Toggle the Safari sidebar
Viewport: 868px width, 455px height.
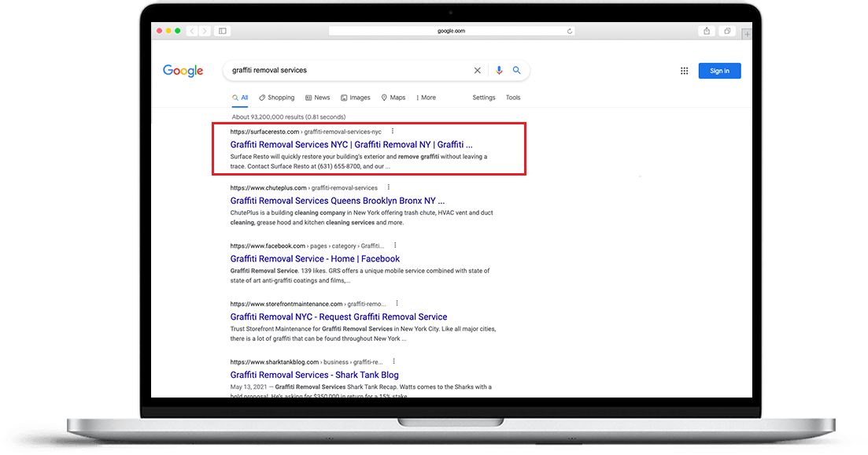(223, 31)
